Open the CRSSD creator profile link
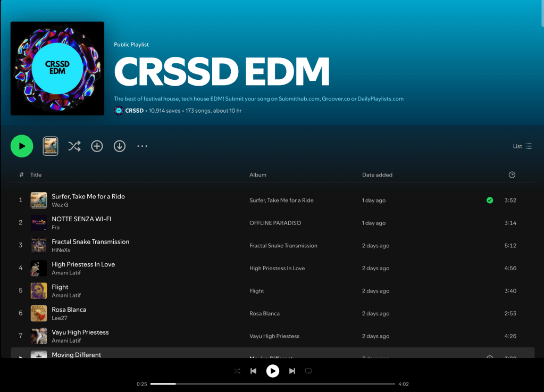Image resolution: width=544 pixels, height=392 pixels. click(134, 111)
